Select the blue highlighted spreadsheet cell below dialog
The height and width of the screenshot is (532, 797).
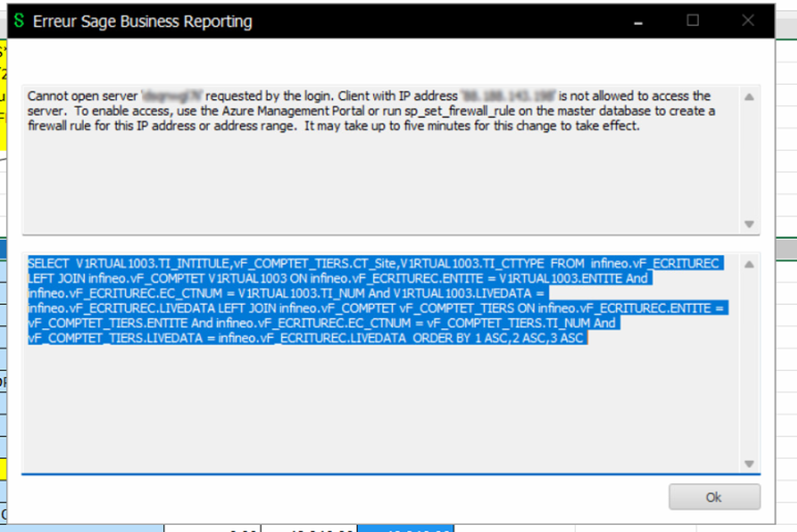406,528
